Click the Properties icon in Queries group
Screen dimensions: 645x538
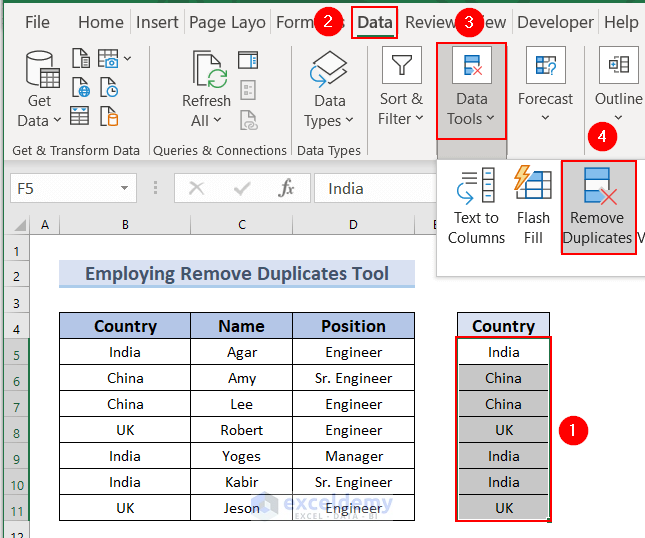click(248, 90)
